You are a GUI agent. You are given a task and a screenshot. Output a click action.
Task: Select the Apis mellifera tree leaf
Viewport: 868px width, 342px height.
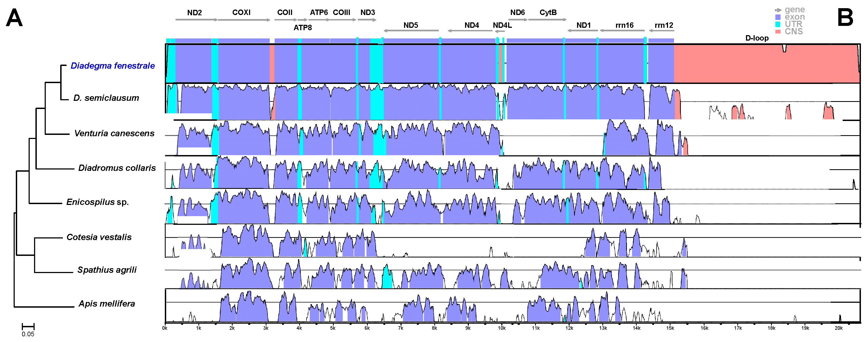(107, 304)
